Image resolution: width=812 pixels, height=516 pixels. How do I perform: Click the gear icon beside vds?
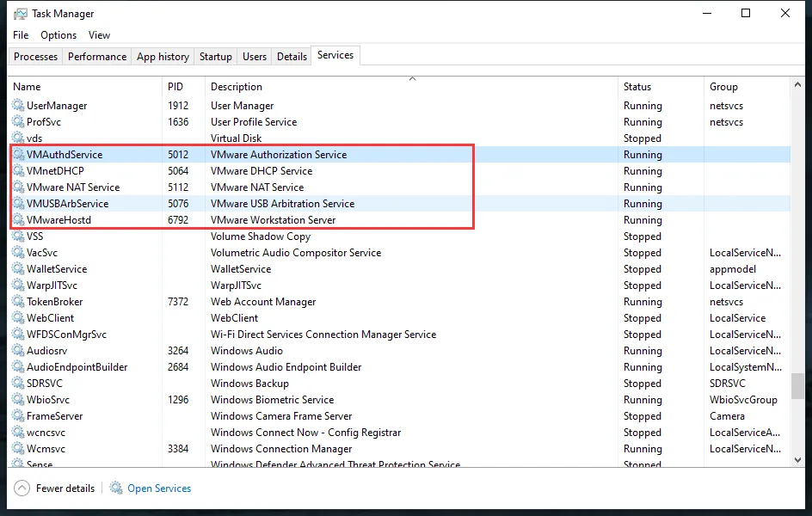pos(18,138)
